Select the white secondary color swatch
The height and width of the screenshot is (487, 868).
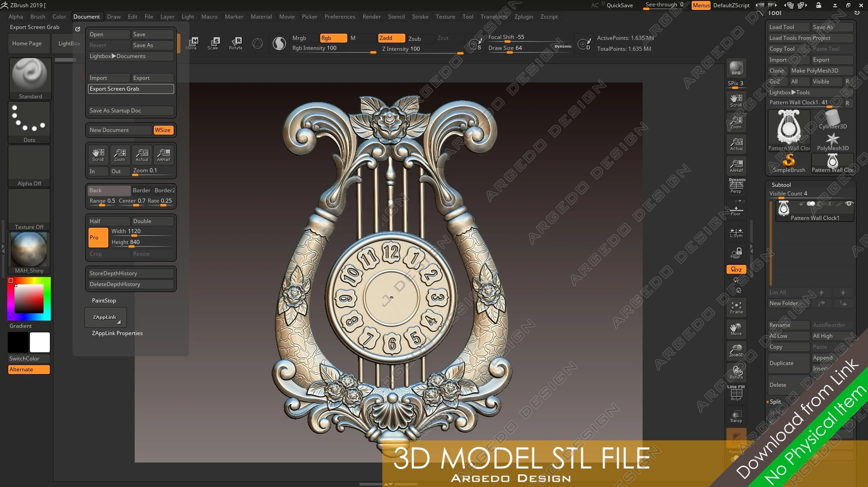40,342
